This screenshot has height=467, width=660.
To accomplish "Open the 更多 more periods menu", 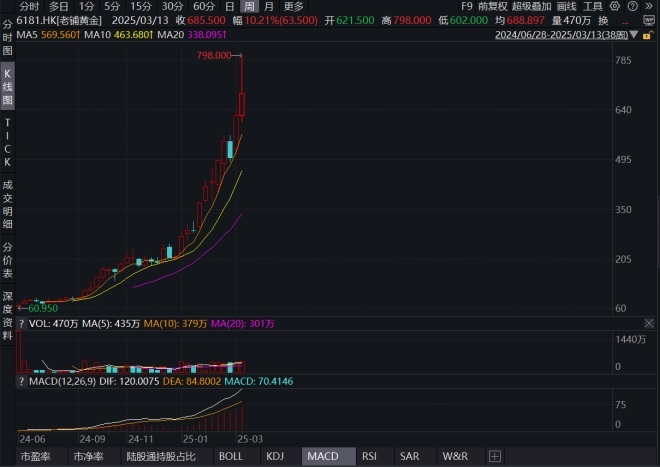I will [x=293, y=6].
